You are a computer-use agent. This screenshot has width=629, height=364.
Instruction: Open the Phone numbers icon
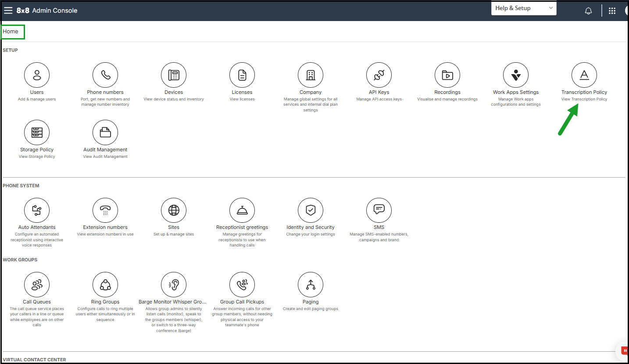[x=105, y=75]
